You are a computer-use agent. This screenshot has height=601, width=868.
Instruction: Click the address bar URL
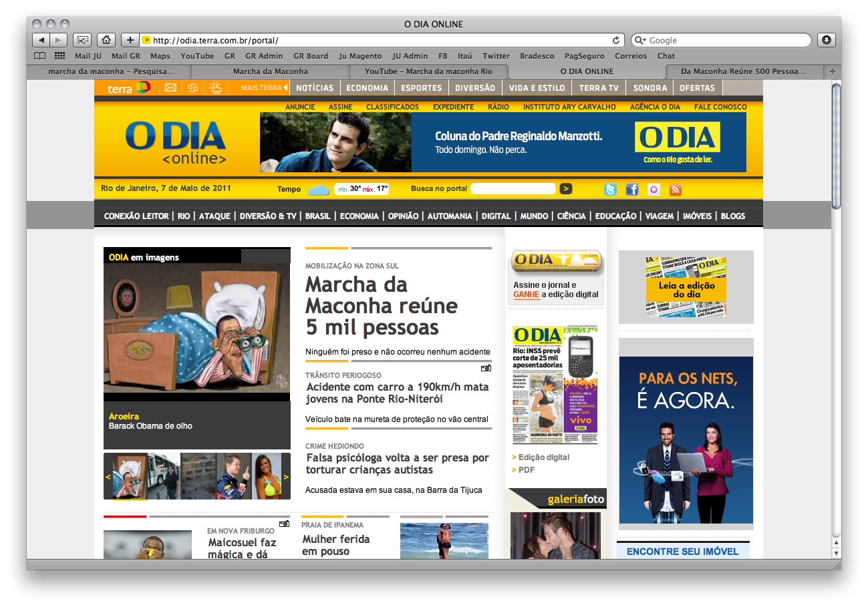(215, 40)
